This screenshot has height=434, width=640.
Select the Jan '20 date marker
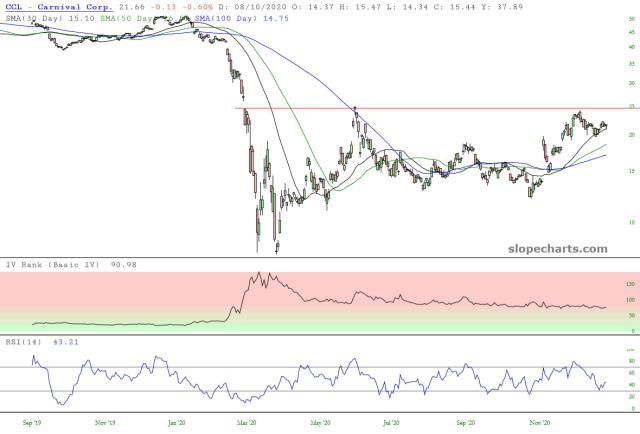point(177,423)
